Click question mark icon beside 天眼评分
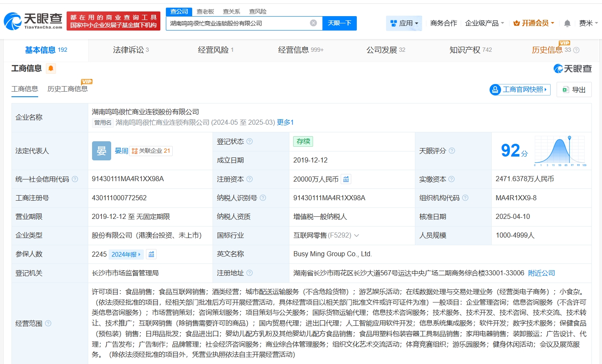The width and height of the screenshot is (602, 364). (452, 151)
